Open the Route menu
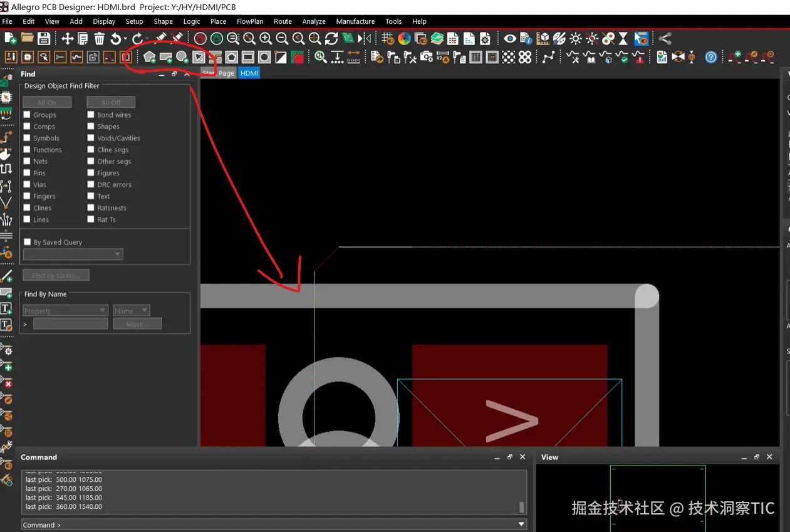 (x=283, y=21)
